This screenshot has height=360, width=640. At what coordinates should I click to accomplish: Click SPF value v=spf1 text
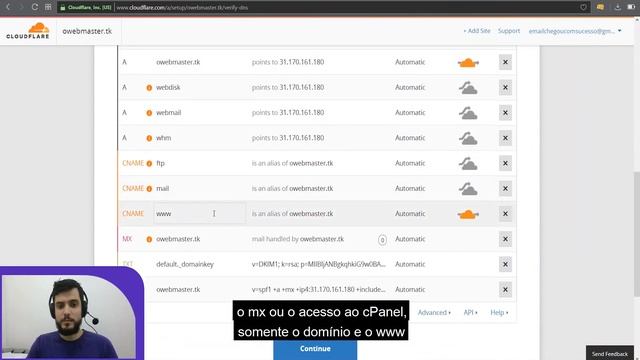[x=318, y=290]
